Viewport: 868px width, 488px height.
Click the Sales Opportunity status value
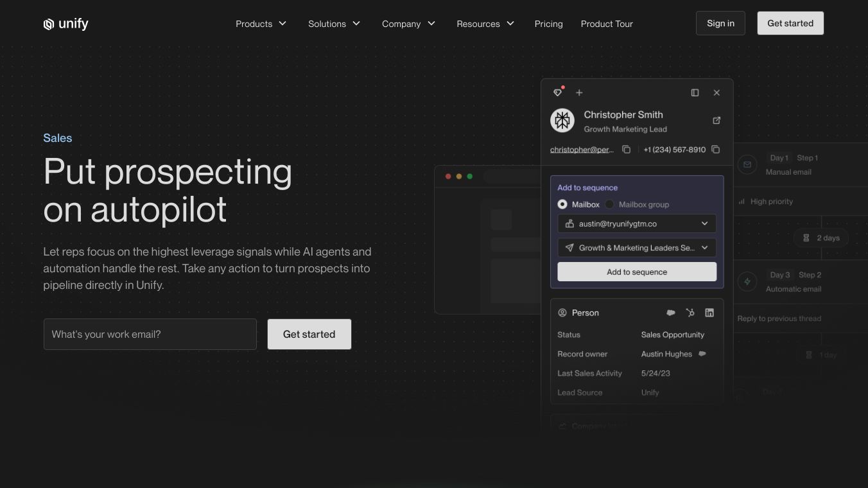point(673,335)
